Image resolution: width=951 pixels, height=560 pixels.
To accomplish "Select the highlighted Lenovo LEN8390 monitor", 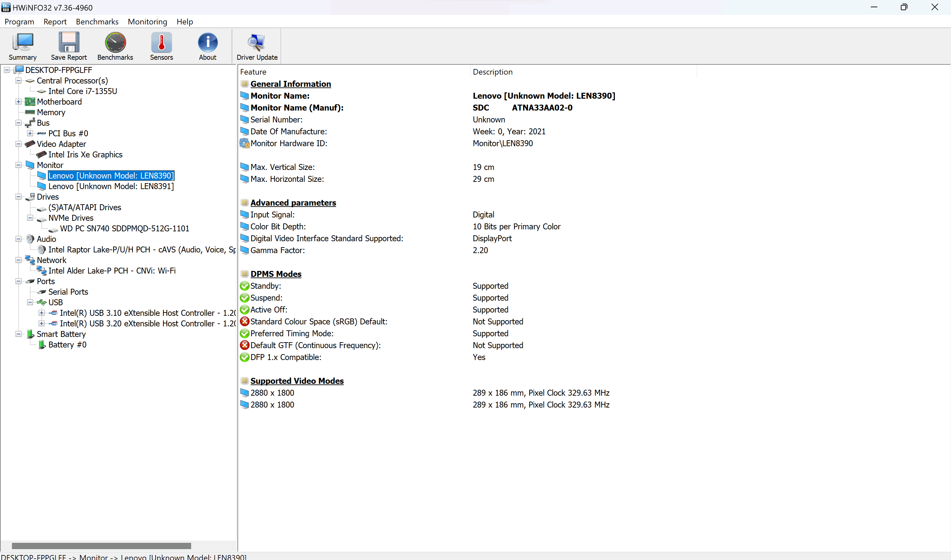I will click(x=111, y=176).
